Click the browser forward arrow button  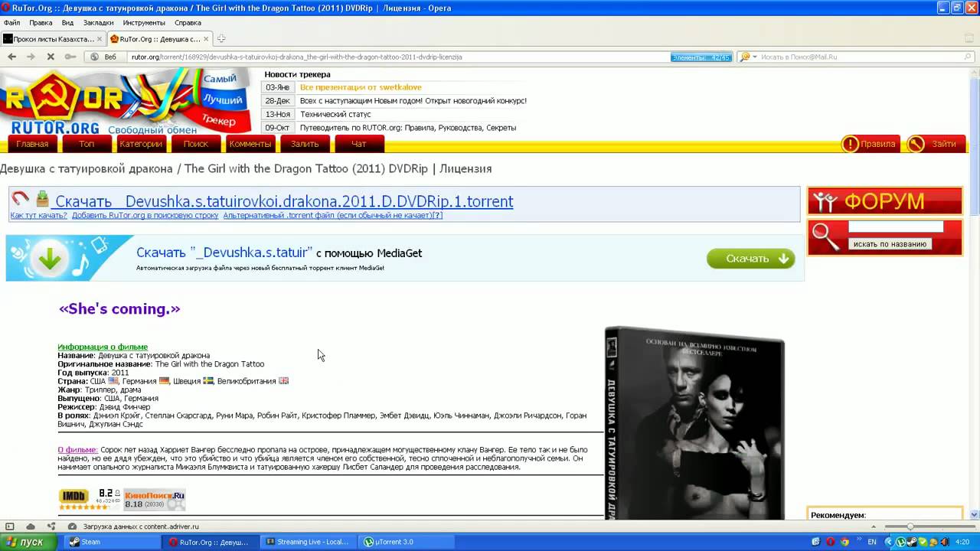[31, 57]
